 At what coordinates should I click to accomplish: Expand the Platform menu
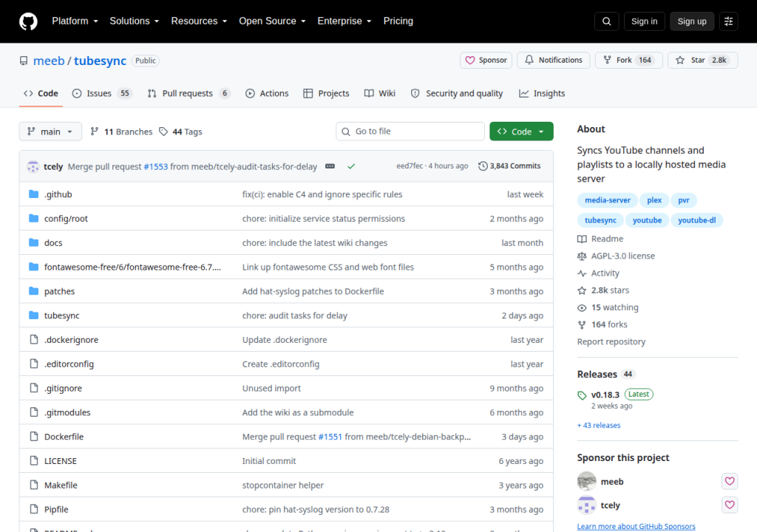point(75,21)
